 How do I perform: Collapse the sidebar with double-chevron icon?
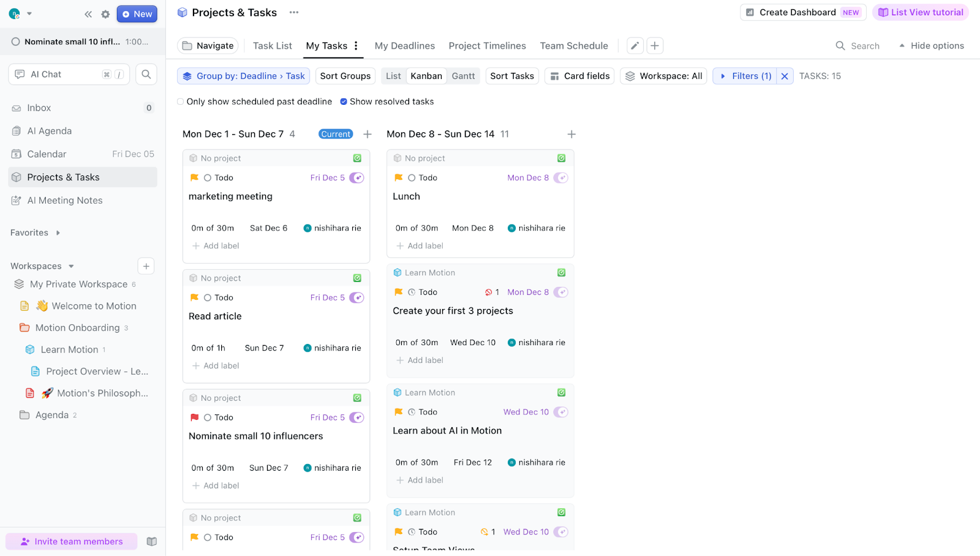click(x=88, y=14)
